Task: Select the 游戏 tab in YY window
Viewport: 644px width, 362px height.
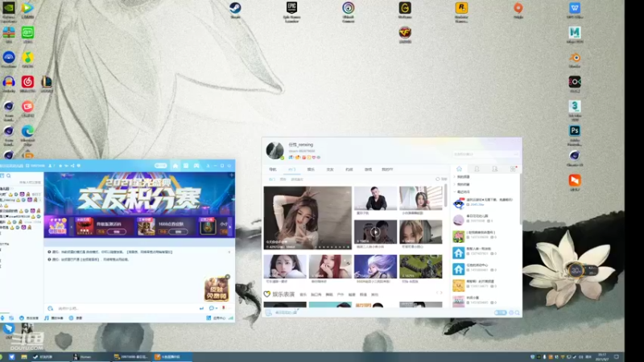Action: point(368,170)
